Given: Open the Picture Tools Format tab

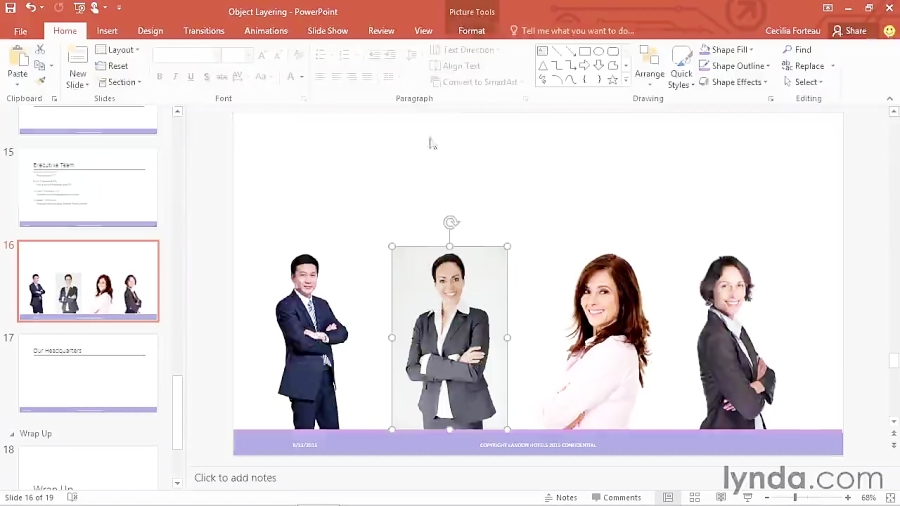Looking at the screenshot, I should point(471,31).
